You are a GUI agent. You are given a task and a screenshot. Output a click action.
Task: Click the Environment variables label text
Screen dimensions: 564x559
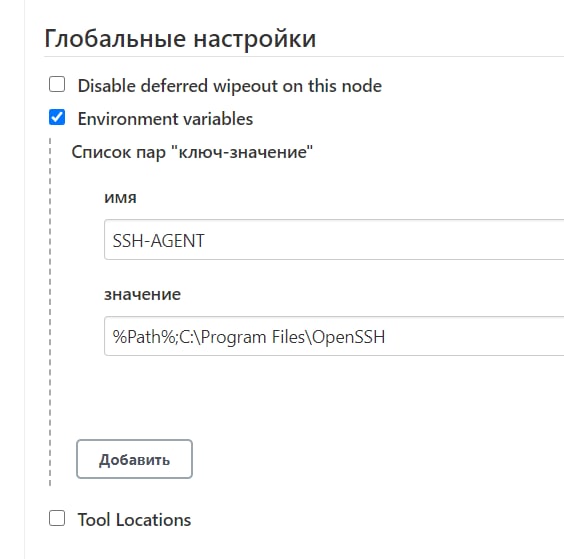point(165,119)
